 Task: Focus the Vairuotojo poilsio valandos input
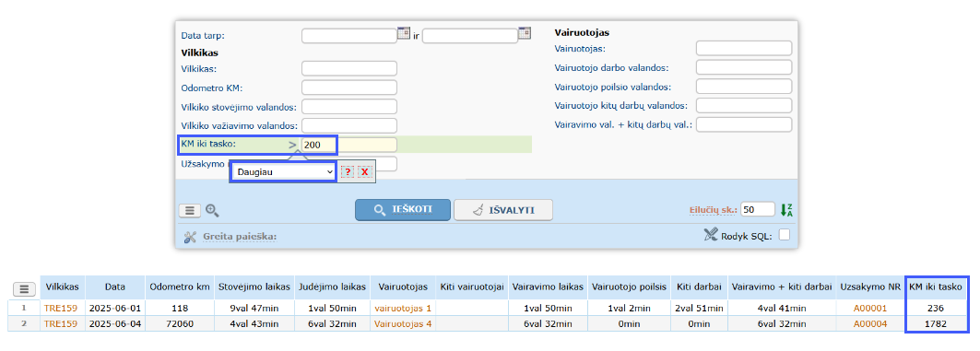click(x=744, y=87)
